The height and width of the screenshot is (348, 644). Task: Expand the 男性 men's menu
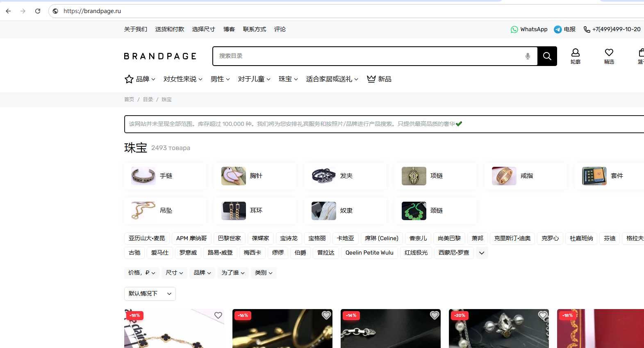220,79
